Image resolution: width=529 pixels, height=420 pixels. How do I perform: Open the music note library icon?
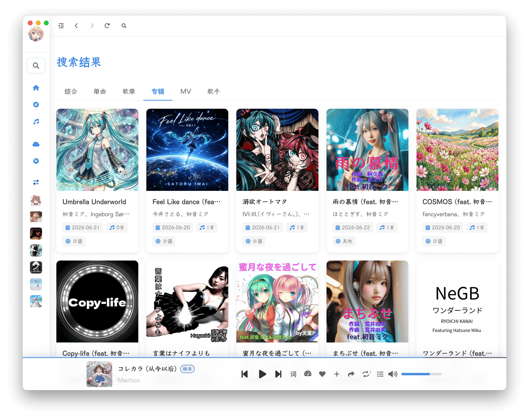coord(36,121)
